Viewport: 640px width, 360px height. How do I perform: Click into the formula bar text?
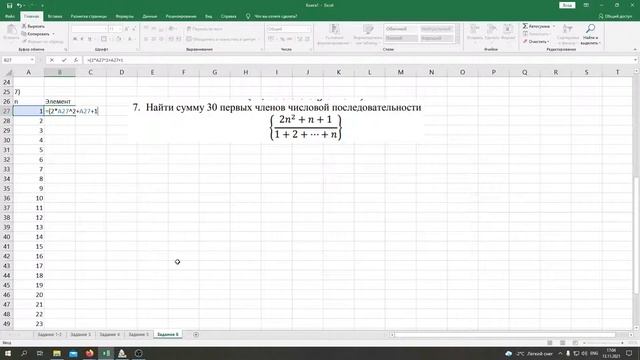(x=357, y=60)
